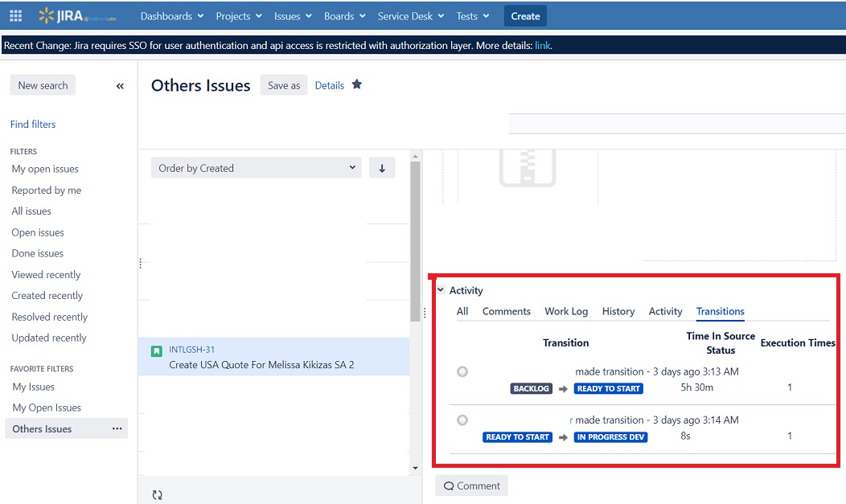Viewport: 846px width, 504px height.
Task: Select the Viewed recently filter
Action: click(46, 275)
